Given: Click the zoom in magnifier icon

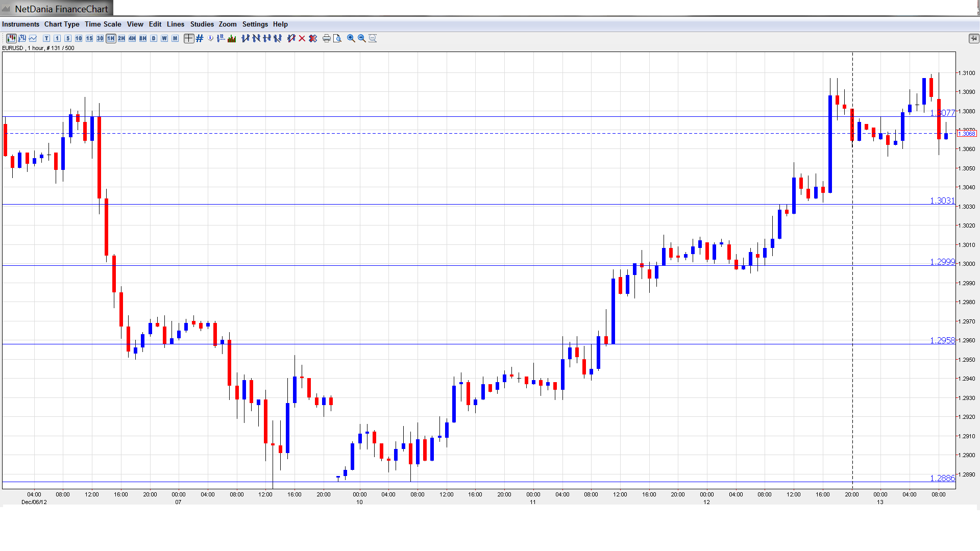Looking at the screenshot, I should pyautogui.click(x=351, y=38).
